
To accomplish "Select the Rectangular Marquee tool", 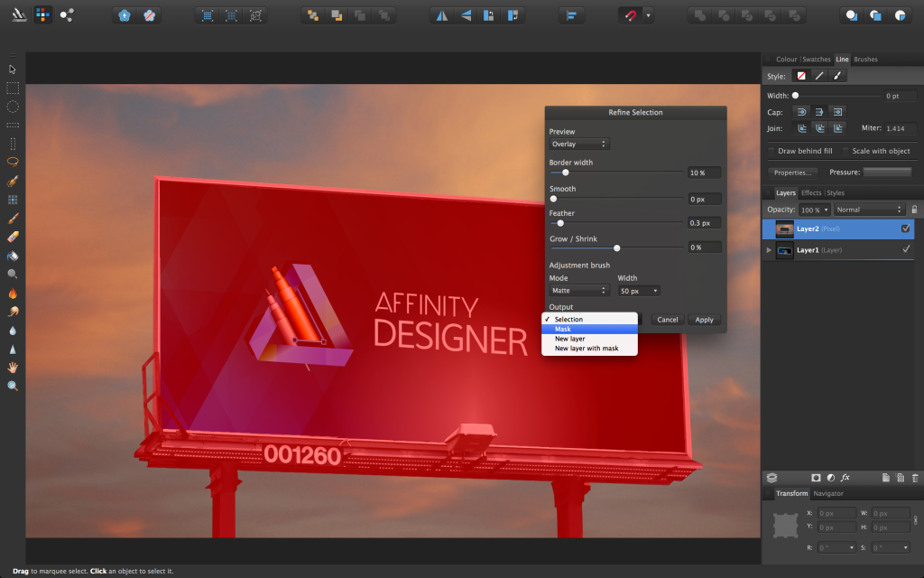I will pyautogui.click(x=13, y=89).
